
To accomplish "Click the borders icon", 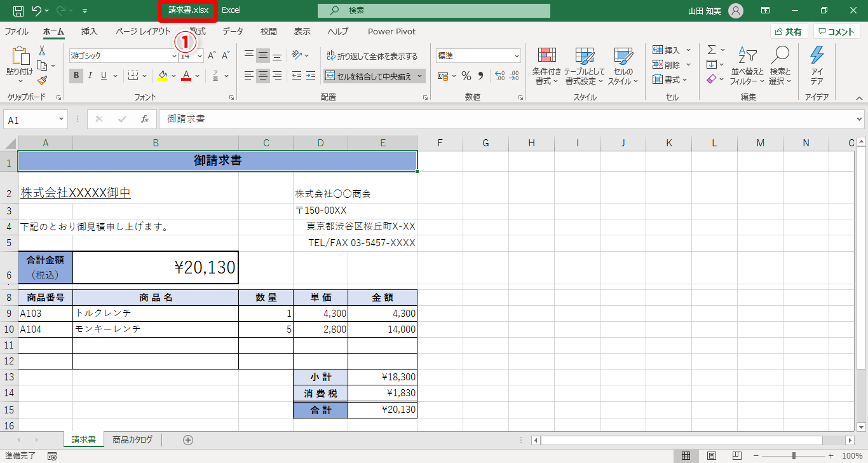I will [x=133, y=76].
